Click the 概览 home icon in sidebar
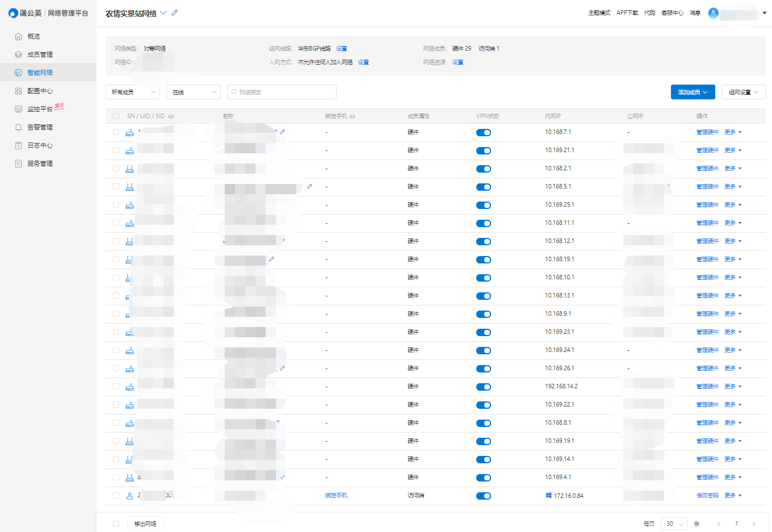The width and height of the screenshot is (772, 532). tap(18, 36)
